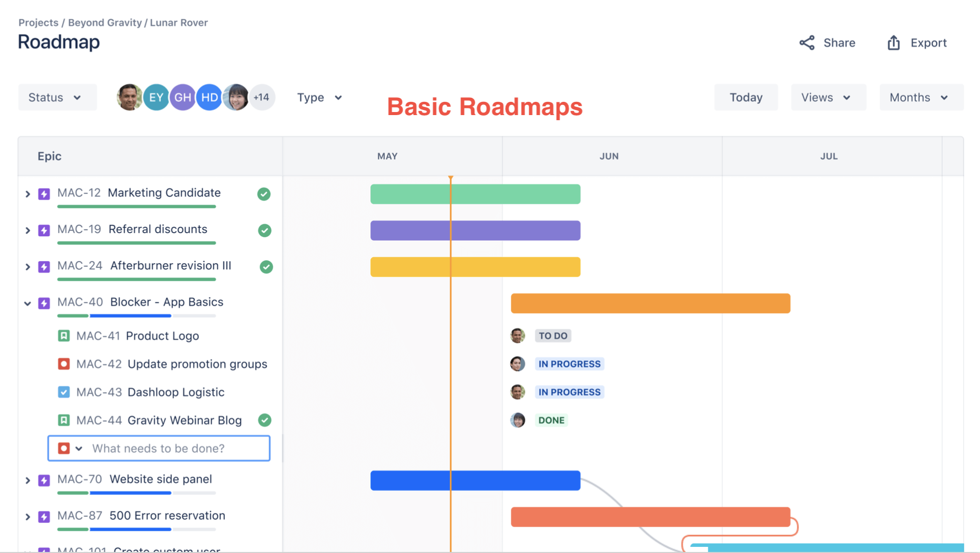Click the MAC-41 story bookmark icon
Screen dimensions: 980x553
coord(64,336)
